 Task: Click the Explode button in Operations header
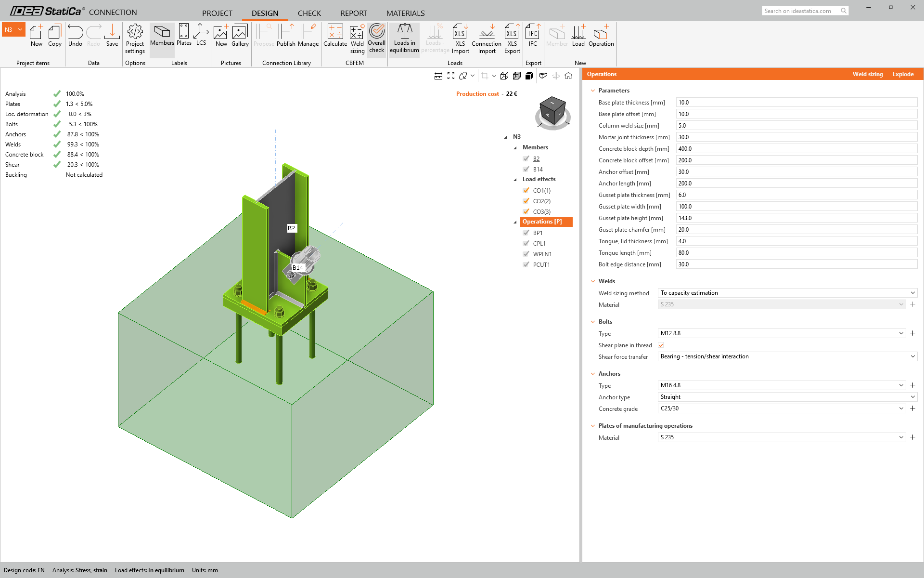[x=903, y=74]
